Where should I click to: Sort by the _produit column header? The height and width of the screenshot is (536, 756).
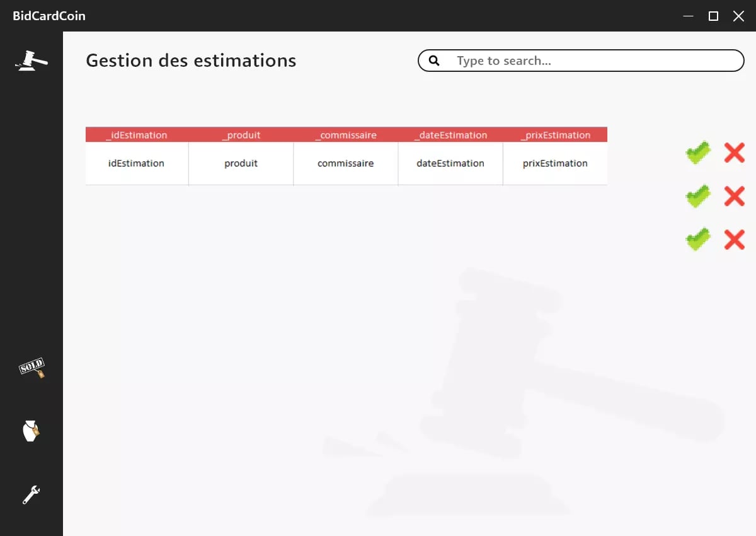(241, 135)
